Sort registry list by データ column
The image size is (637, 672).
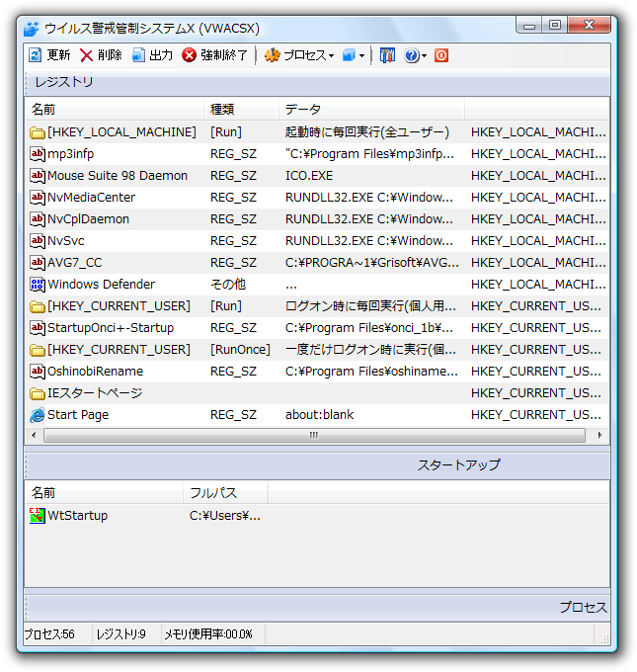pyautogui.click(x=372, y=110)
